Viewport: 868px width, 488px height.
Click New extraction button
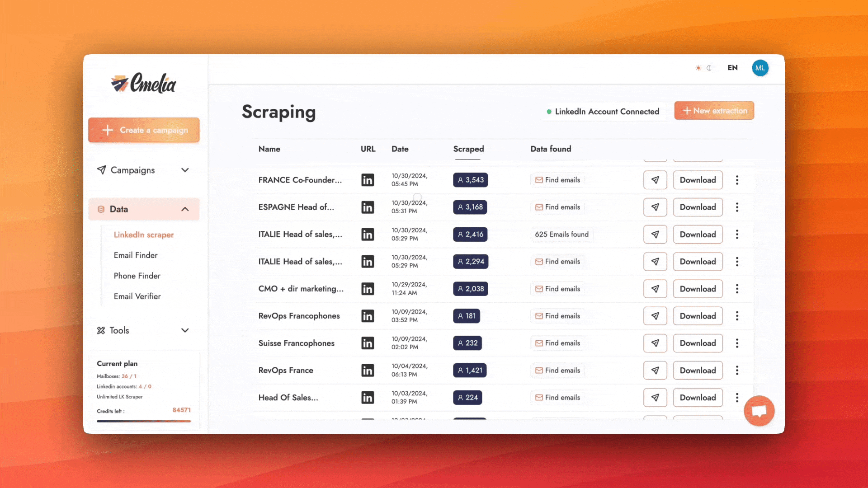coord(714,111)
